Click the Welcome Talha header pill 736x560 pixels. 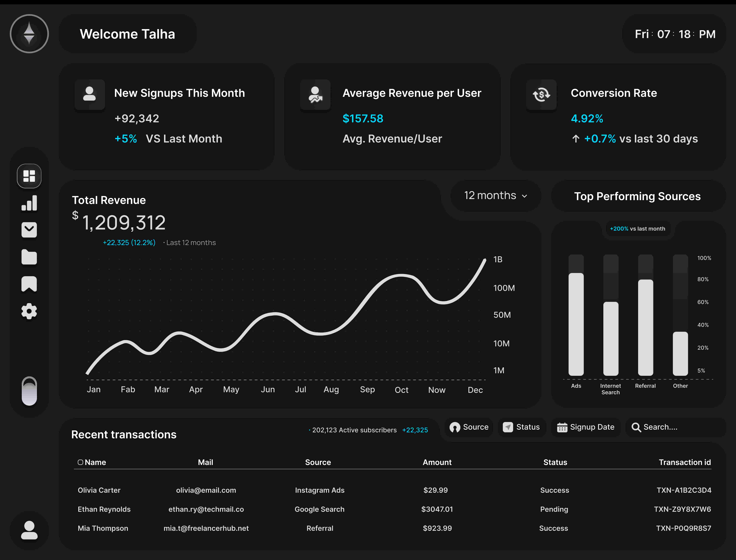[128, 34]
